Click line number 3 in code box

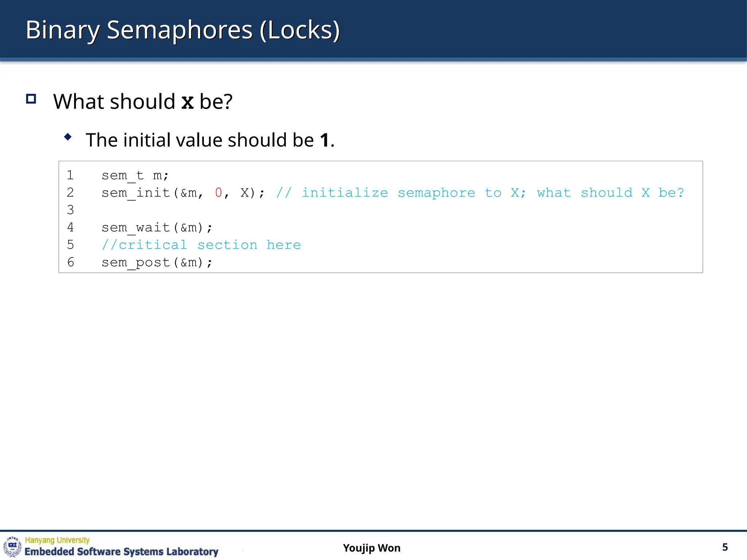tap(70, 210)
